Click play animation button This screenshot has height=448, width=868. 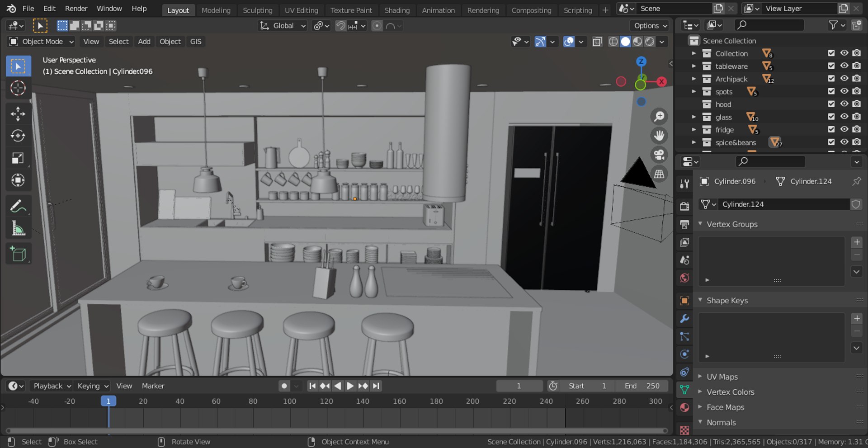coord(350,386)
